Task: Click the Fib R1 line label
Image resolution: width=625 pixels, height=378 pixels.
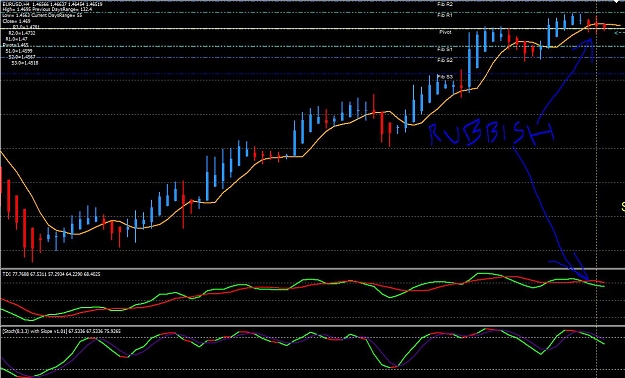Action: [445, 15]
